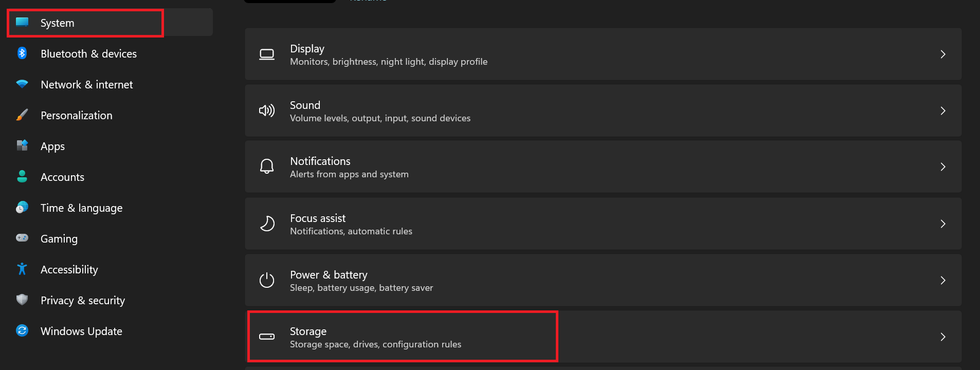Click the Display laptop icon
Screen dimensions: 980x370
(x=267, y=54)
